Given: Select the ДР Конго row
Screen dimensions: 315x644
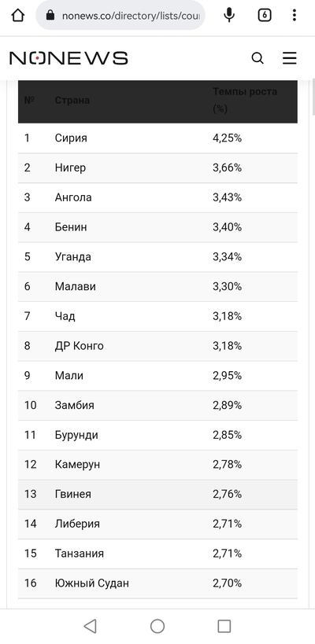Looking at the screenshot, I should click(157, 346).
